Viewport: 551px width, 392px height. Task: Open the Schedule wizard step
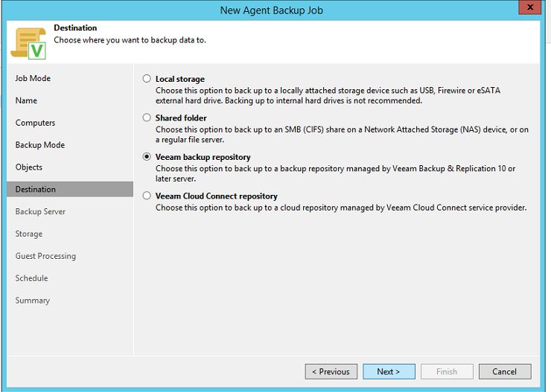tap(31, 278)
